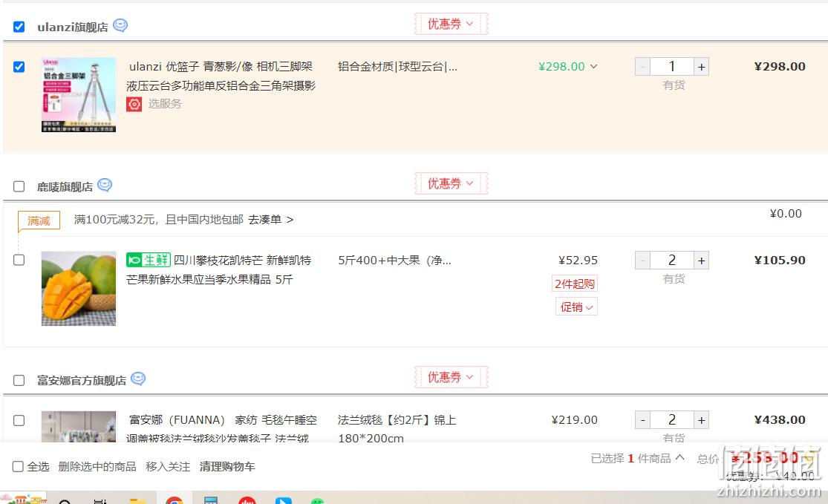Select the 富安娜 blanket item checkbox
The image size is (828, 504).
click(x=19, y=421)
